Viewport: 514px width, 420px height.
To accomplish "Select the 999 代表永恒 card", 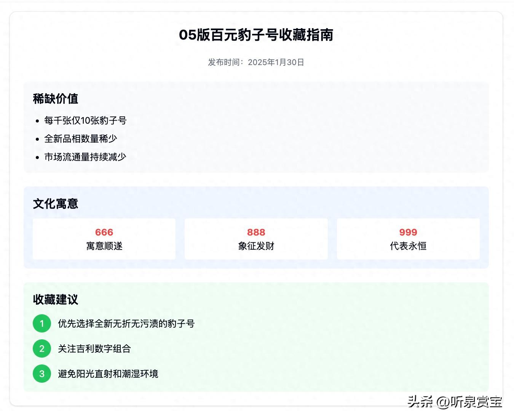I will [x=408, y=239].
